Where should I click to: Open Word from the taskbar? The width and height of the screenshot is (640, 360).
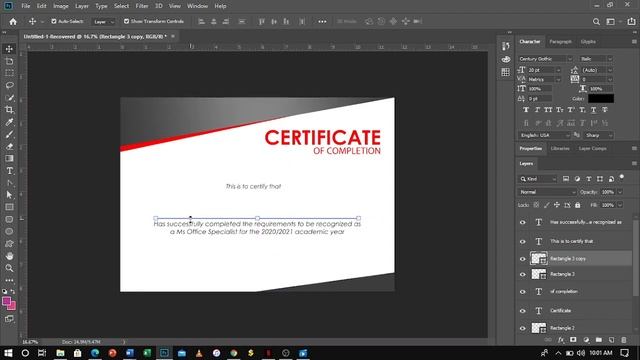(x=130, y=353)
